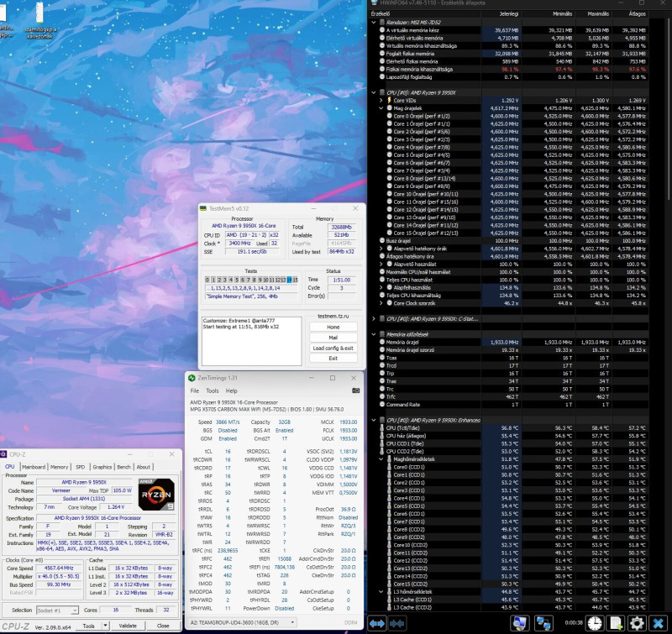This screenshot has width=672, height=634.
Task: Click the Home button in TestMem5
Action: [x=333, y=327]
